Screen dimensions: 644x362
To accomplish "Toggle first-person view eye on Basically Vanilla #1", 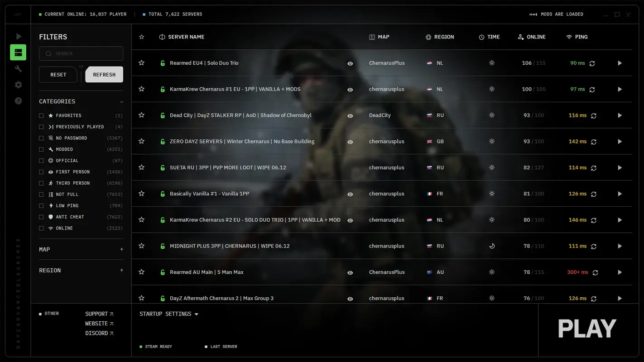I will click(350, 194).
